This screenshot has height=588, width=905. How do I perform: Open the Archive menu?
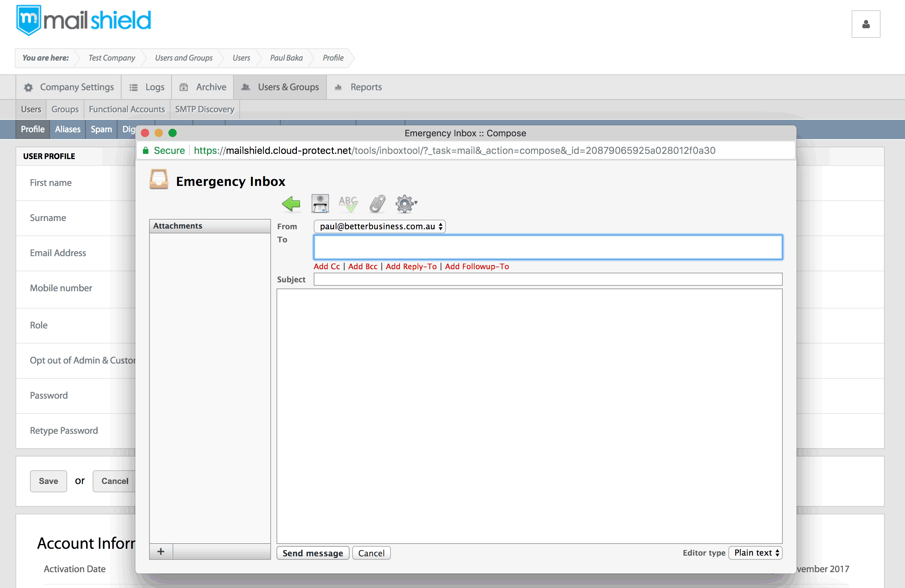tap(203, 87)
